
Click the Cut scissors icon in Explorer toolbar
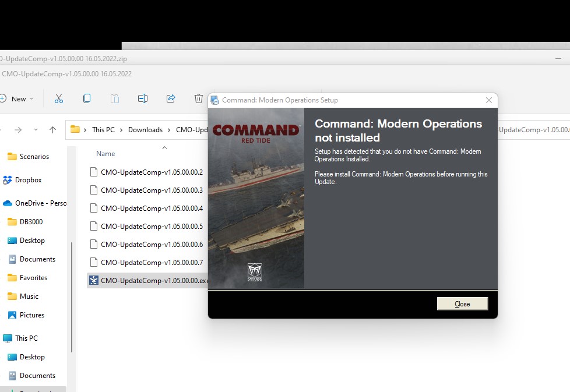[58, 98]
